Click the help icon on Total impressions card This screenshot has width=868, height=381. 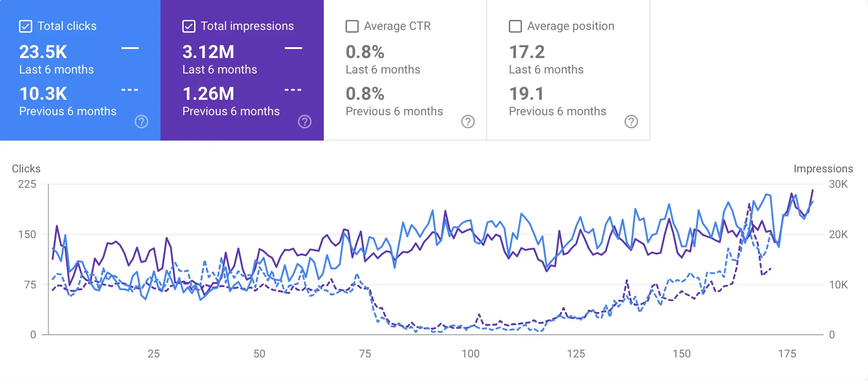pyautogui.click(x=304, y=122)
